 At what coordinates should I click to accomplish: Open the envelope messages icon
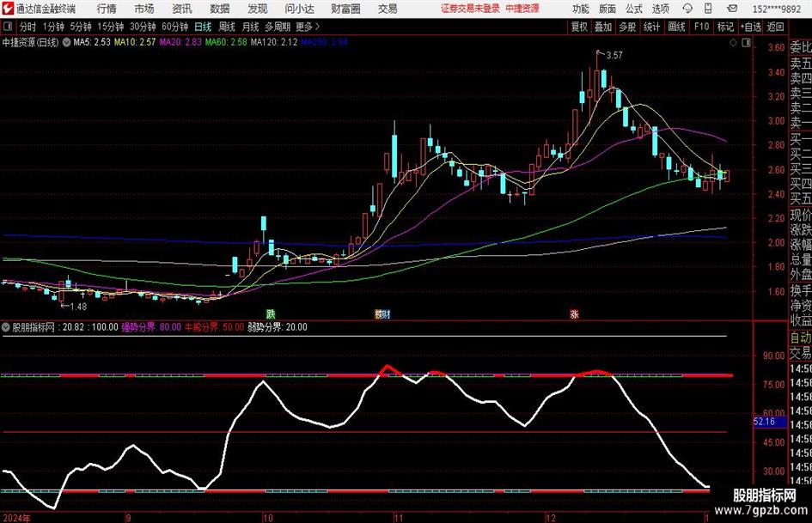(732, 9)
